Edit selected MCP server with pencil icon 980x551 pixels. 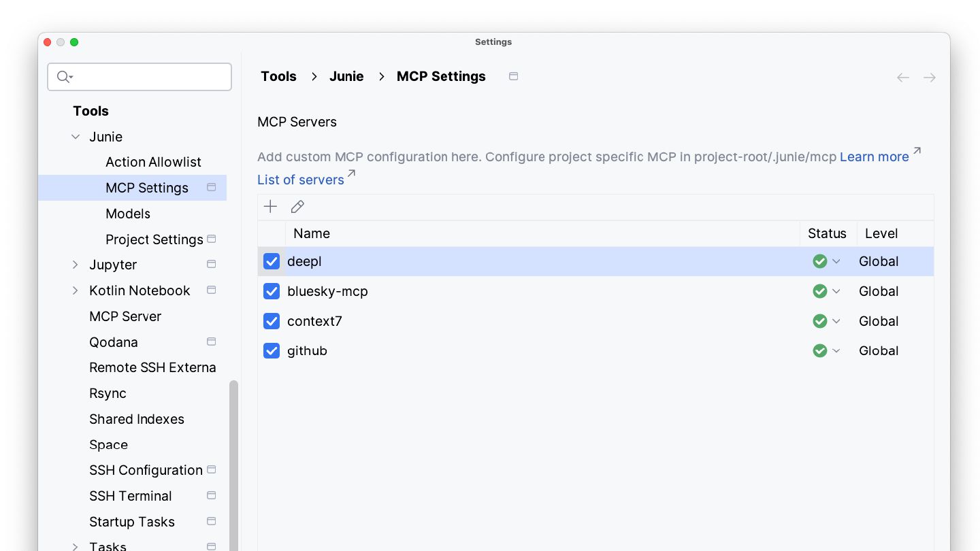[297, 207]
